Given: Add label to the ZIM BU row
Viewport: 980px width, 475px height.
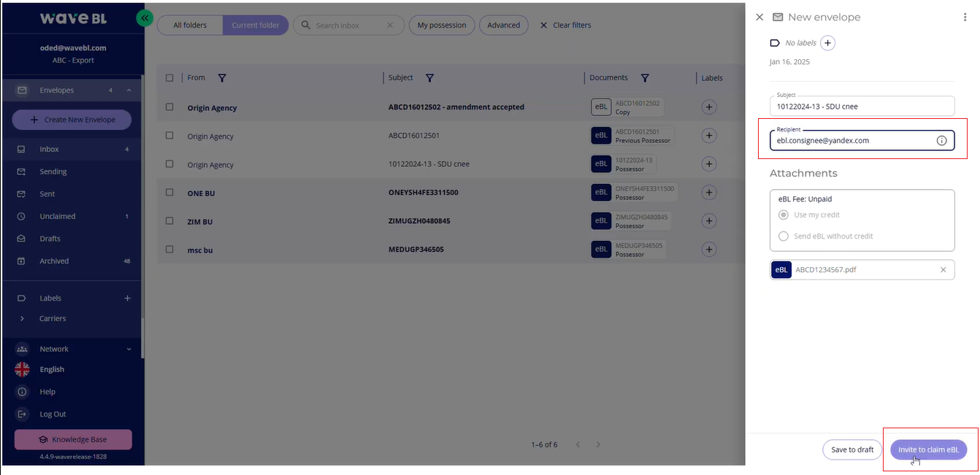Looking at the screenshot, I should pyautogui.click(x=708, y=221).
